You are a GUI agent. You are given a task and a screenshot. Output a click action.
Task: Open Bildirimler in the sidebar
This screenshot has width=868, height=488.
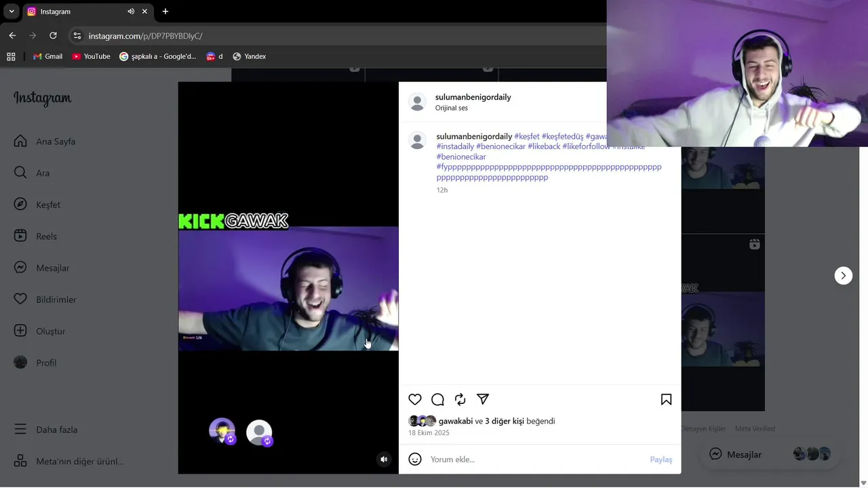(45, 300)
